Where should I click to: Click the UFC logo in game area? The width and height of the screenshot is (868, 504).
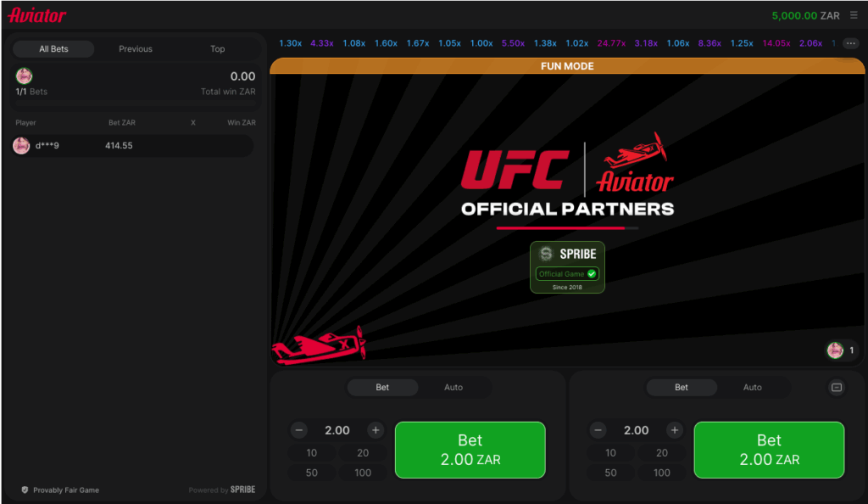click(x=515, y=170)
